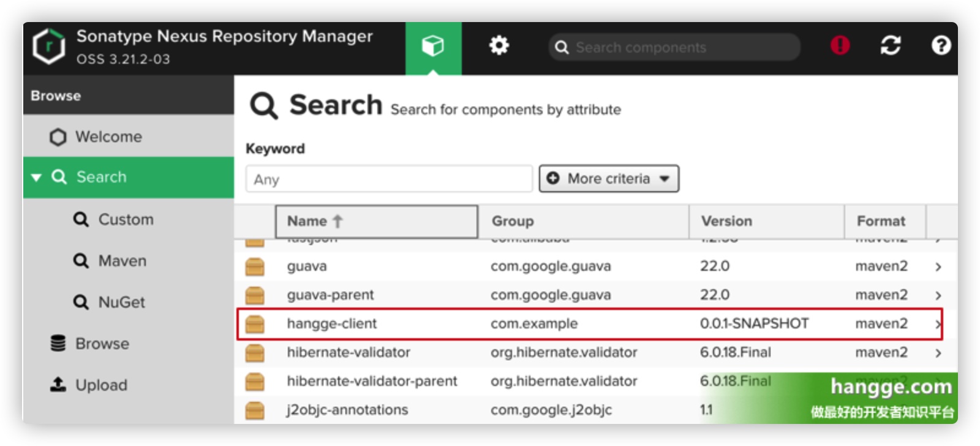This screenshot has width=980, height=446.
Task: Open the Administration gear icon
Action: [x=499, y=45]
